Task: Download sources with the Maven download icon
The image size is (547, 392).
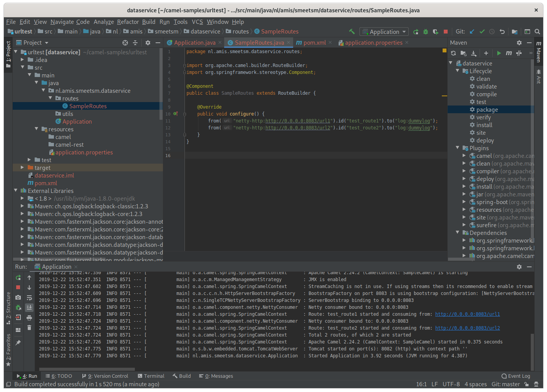Action: [473, 53]
